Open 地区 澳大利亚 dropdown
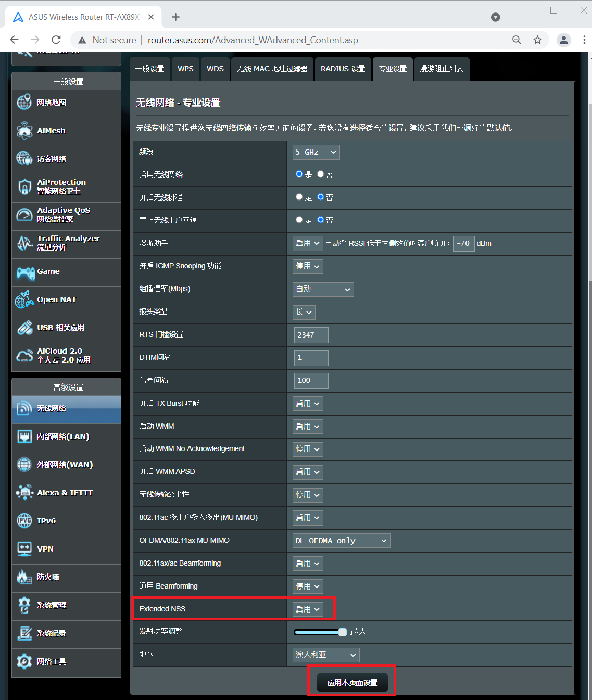 [x=326, y=655]
